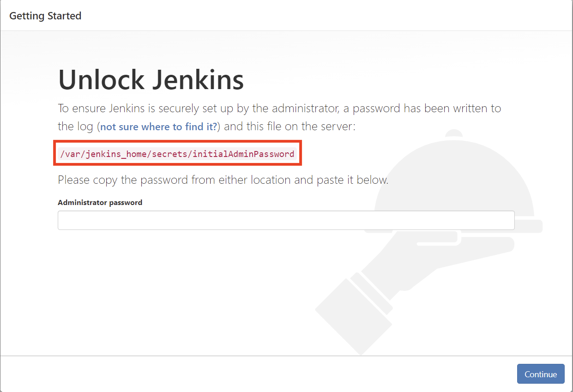Click the Continue button

click(541, 374)
